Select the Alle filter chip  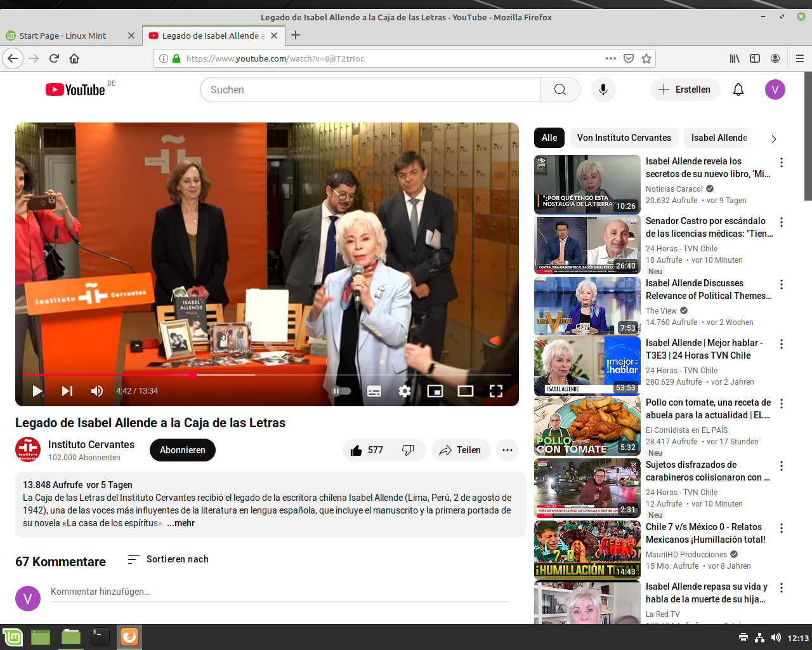click(x=549, y=138)
